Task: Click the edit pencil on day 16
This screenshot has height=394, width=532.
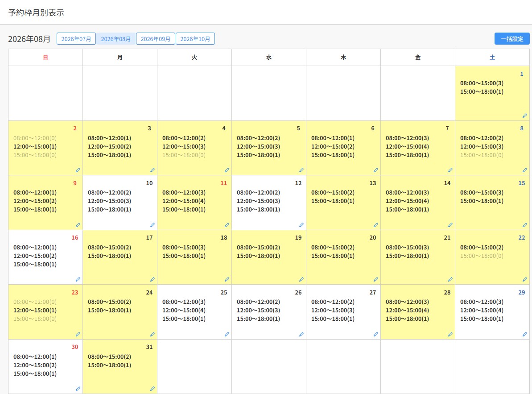Action: pos(78,279)
